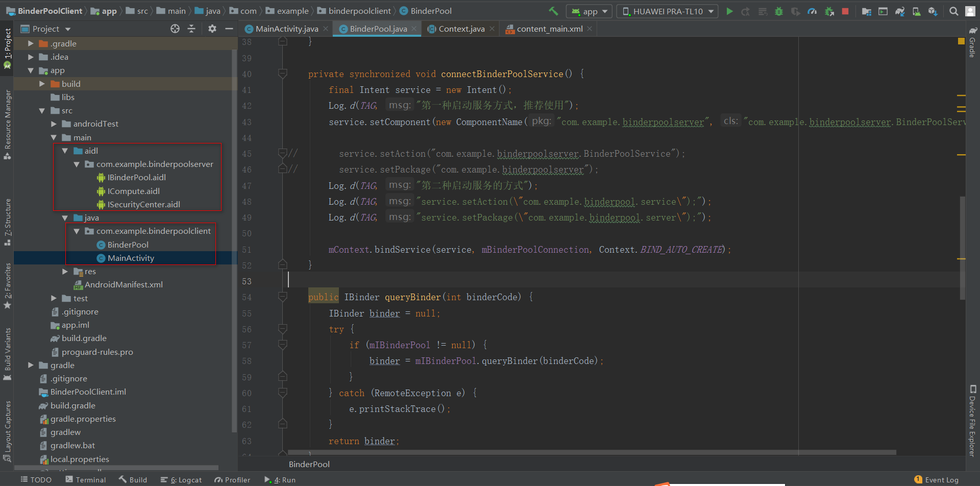Hide the Project panel with minus icon
This screenshot has width=980, height=486.
(x=229, y=29)
